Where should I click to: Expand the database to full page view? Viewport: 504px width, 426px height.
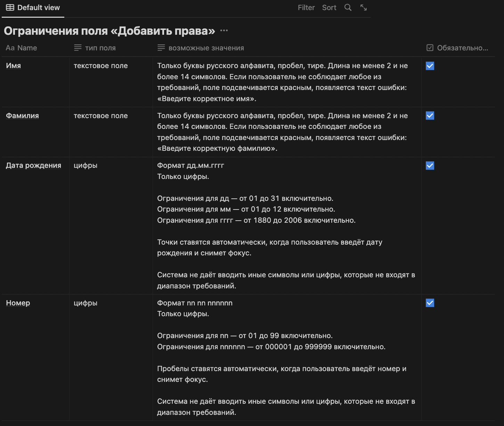tap(363, 7)
